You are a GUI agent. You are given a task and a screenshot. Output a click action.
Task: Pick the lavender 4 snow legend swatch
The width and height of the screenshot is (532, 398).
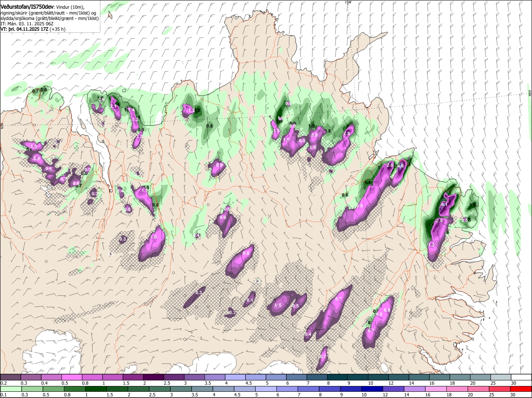235,377
